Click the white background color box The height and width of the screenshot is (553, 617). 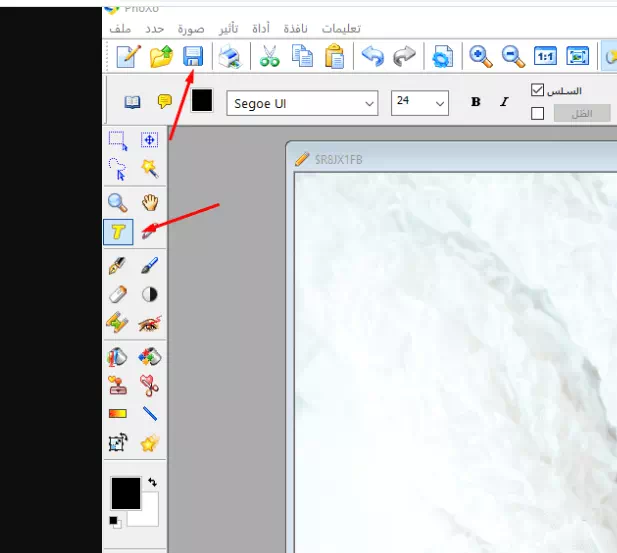(x=148, y=516)
